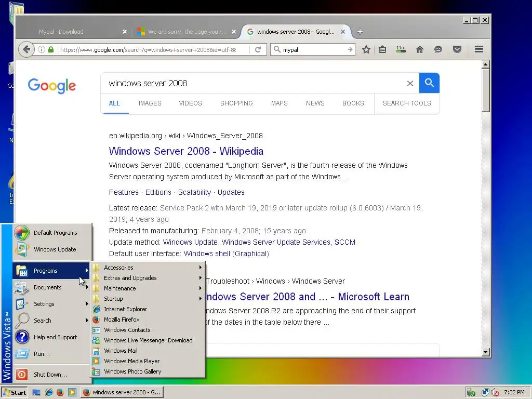
Task: Close the Mypal - Download tab
Action: coord(125,32)
